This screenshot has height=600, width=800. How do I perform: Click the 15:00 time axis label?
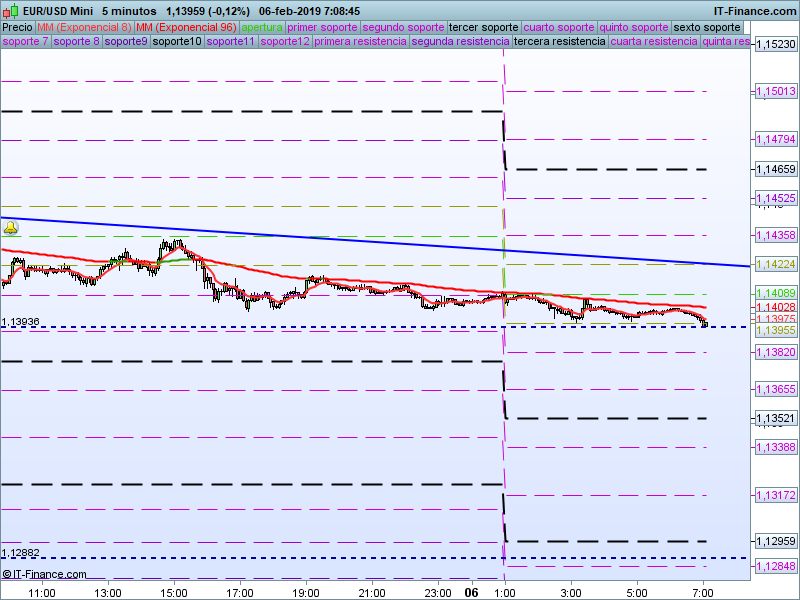174,593
